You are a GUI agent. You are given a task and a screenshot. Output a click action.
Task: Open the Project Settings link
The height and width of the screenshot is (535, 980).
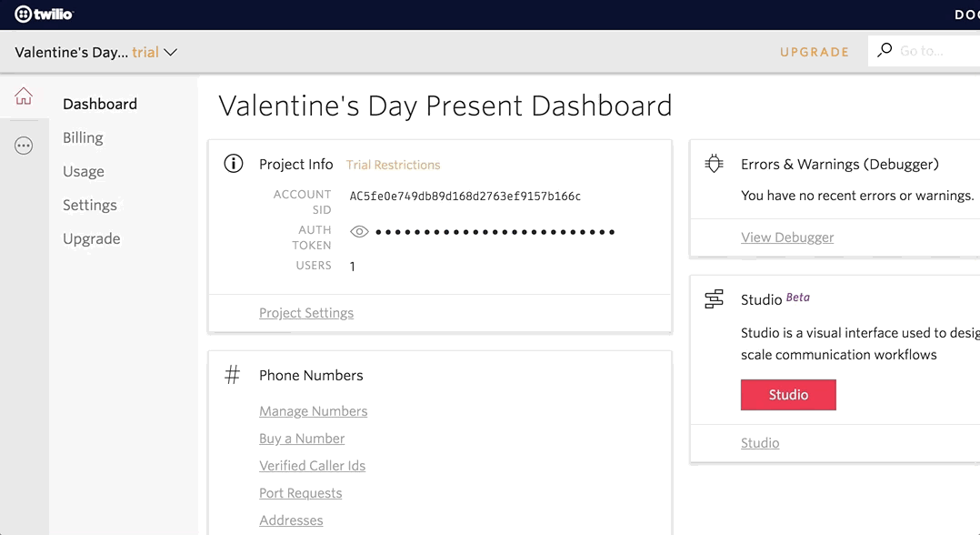pos(306,313)
